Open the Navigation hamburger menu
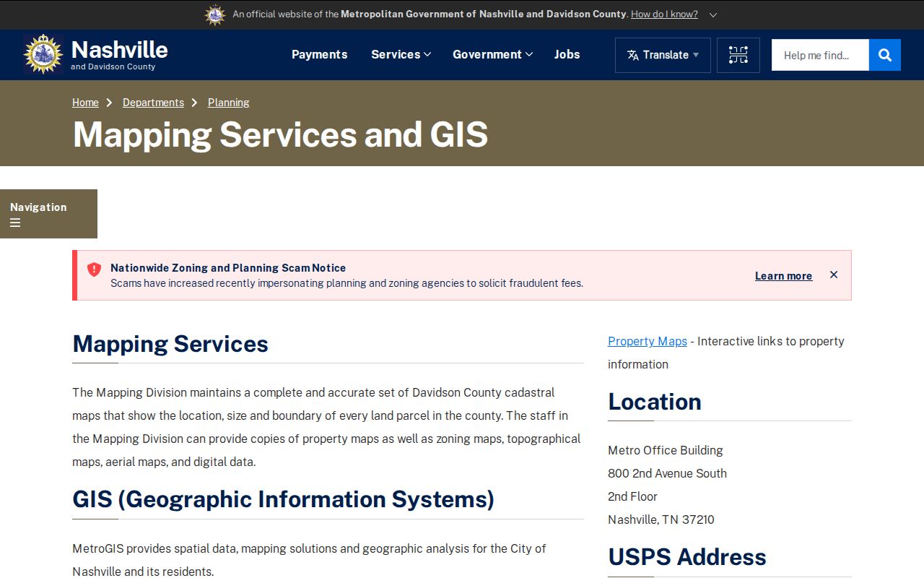 tap(48, 214)
